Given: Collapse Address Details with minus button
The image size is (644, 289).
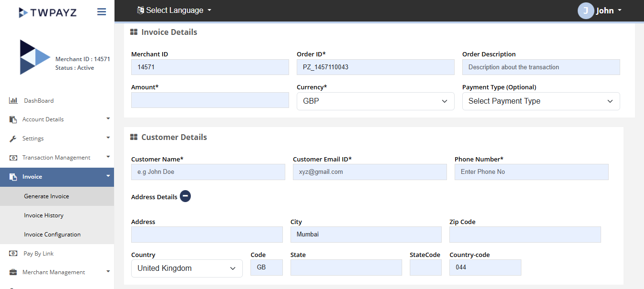Looking at the screenshot, I should [x=186, y=196].
